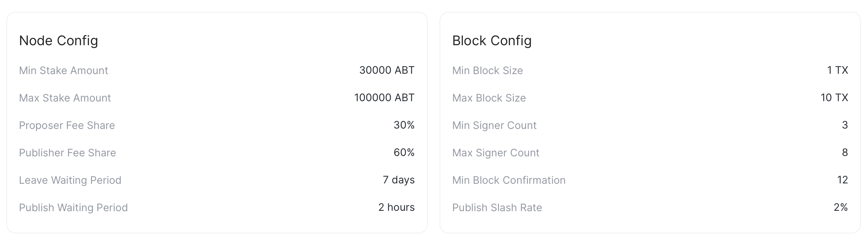
Task: Select the 7 days value
Action: (x=399, y=180)
